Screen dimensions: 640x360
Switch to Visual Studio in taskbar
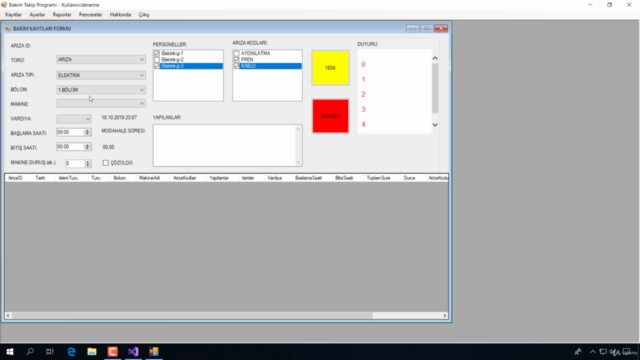coord(133,351)
